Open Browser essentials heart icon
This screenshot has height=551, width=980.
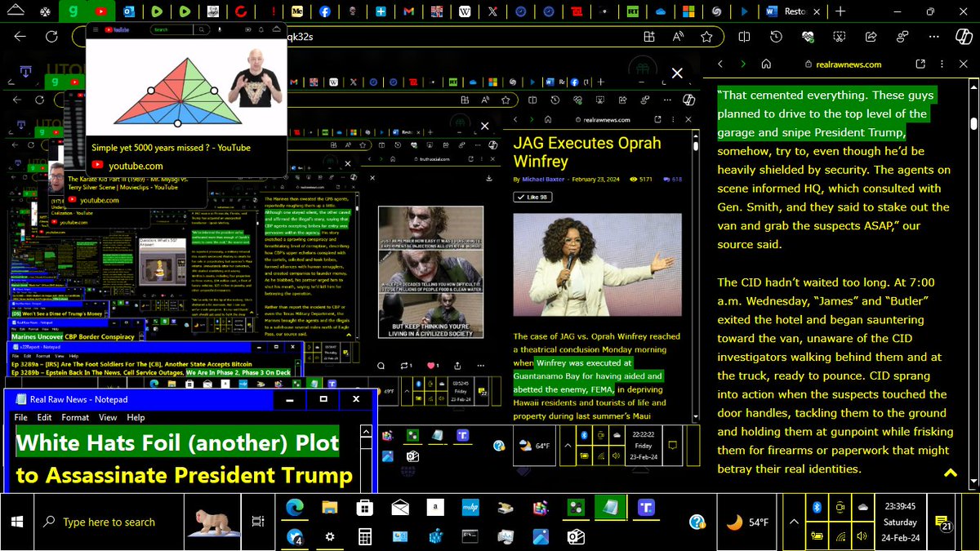tap(808, 37)
